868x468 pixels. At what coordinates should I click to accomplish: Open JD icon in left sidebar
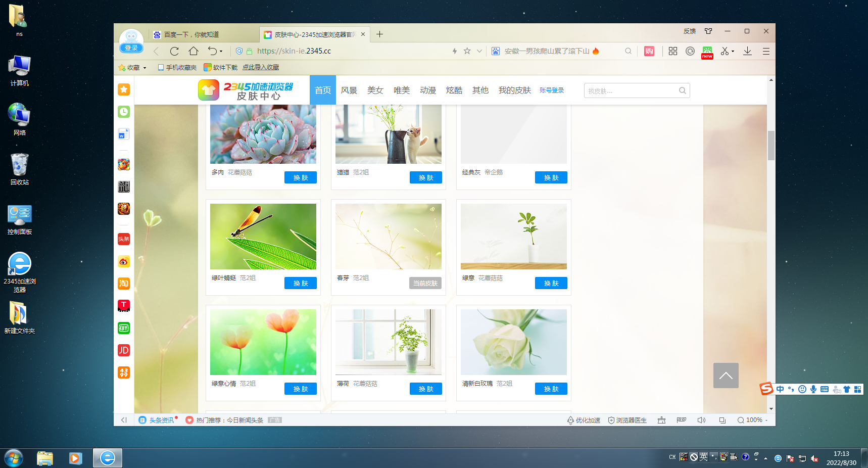tap(124, 350)
